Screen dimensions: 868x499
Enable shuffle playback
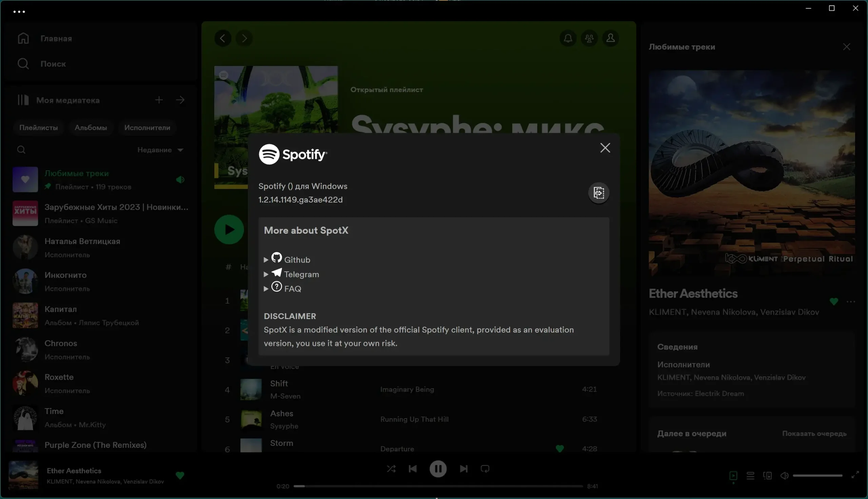(391, 469)
